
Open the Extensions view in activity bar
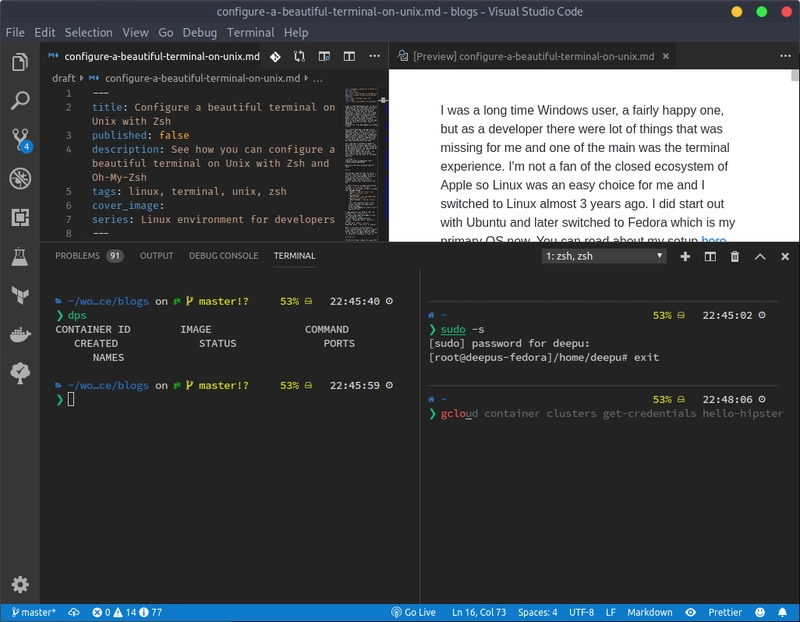(20, 217)
